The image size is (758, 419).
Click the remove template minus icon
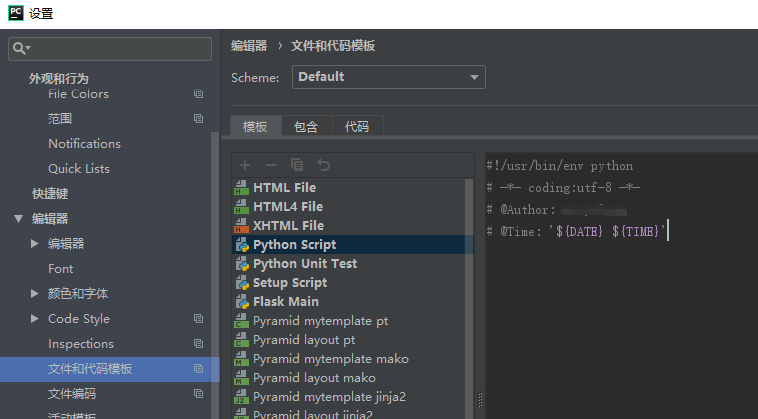[270, 165]
